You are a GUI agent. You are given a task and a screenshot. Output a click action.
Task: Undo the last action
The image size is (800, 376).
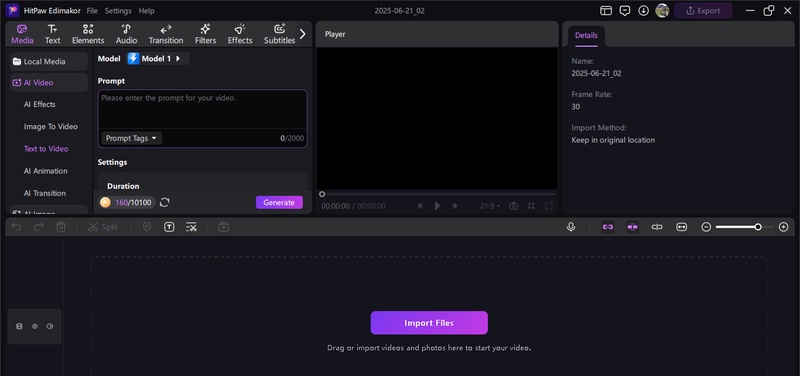pos(16,227)
